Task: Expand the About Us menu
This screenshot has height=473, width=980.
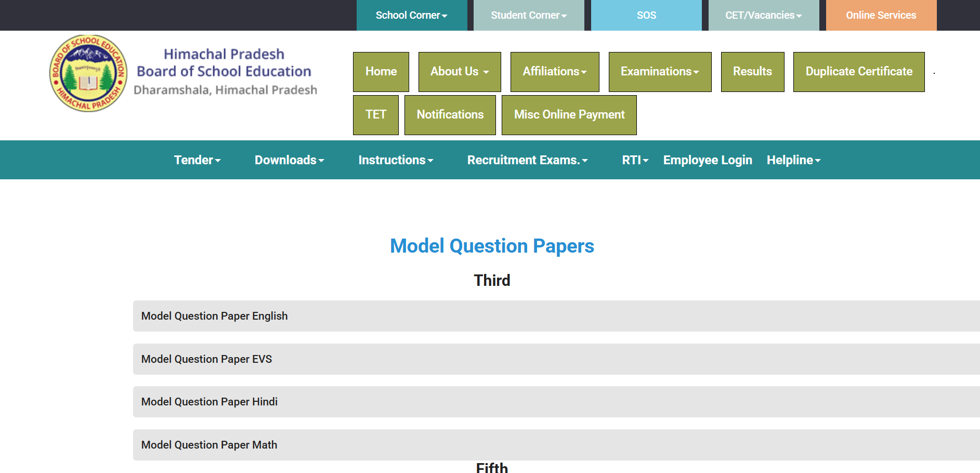Action: pos(460,72)
